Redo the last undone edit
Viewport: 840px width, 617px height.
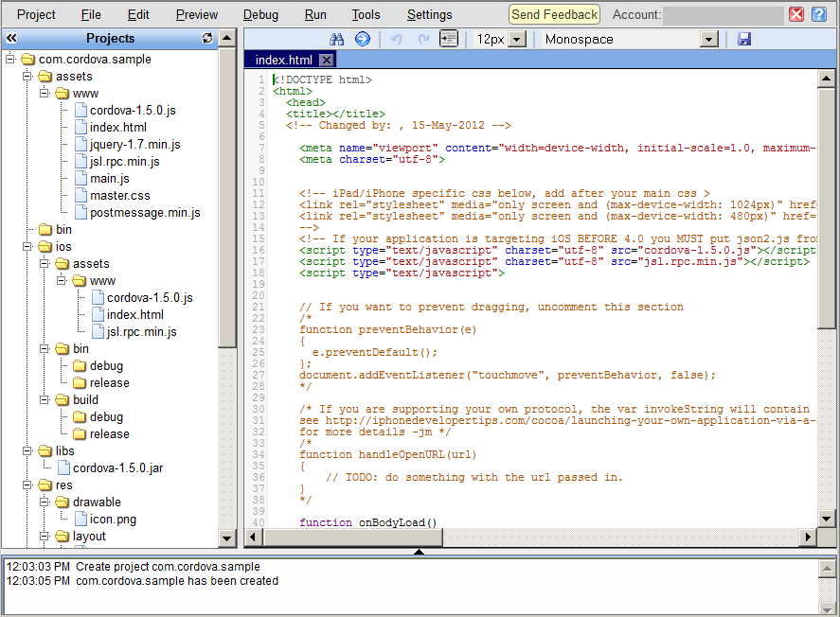point(423,39)
